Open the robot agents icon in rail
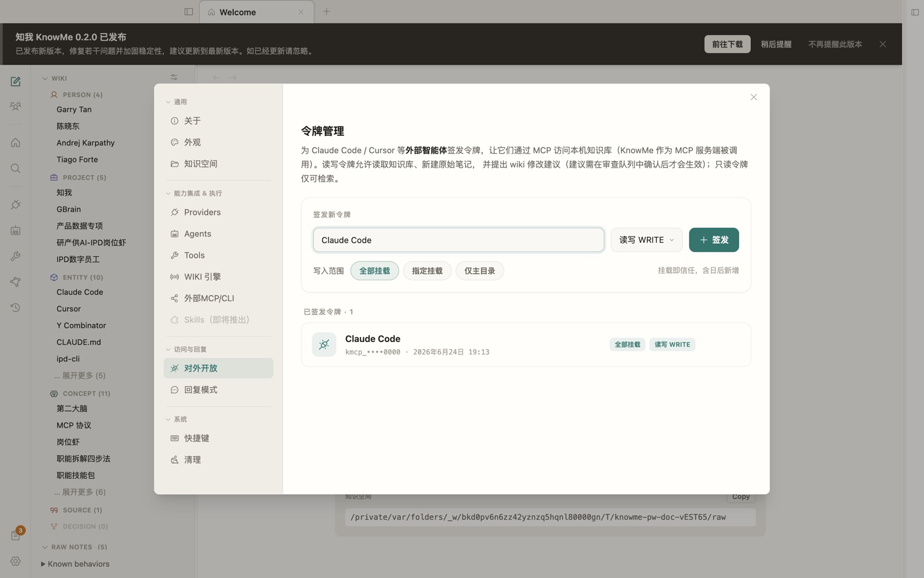Screen dimensions: 924x578 click(x=16, y=231)
